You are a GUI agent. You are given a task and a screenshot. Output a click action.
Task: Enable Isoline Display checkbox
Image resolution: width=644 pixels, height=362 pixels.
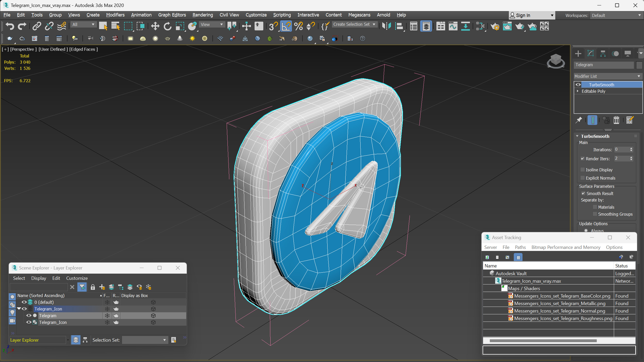coord(582,170)
